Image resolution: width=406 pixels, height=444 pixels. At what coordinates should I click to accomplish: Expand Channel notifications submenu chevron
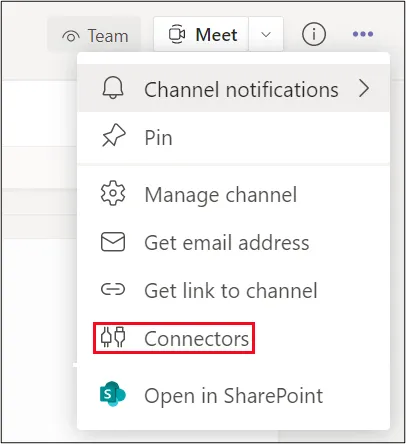364,89
